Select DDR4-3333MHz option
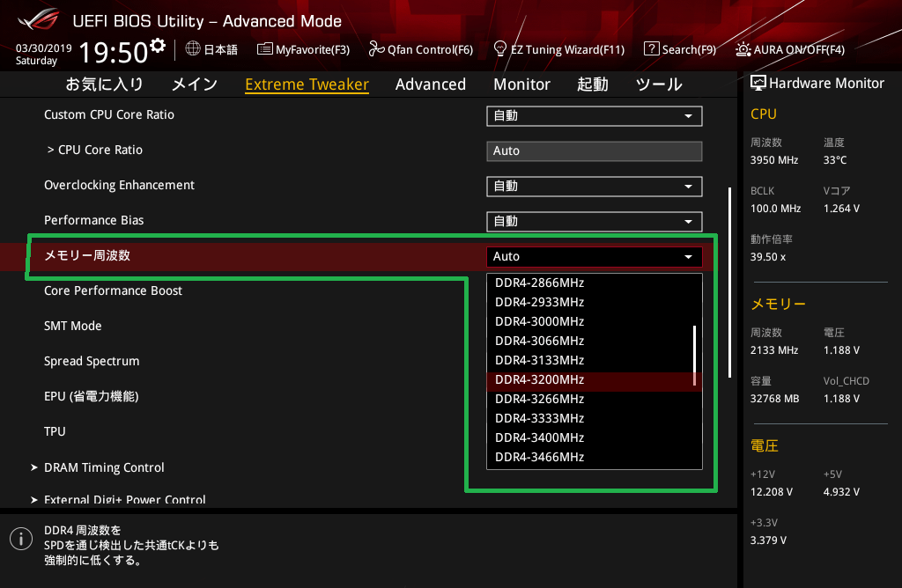Viewport: 902px width, 588px height. [x=595, y=418]
